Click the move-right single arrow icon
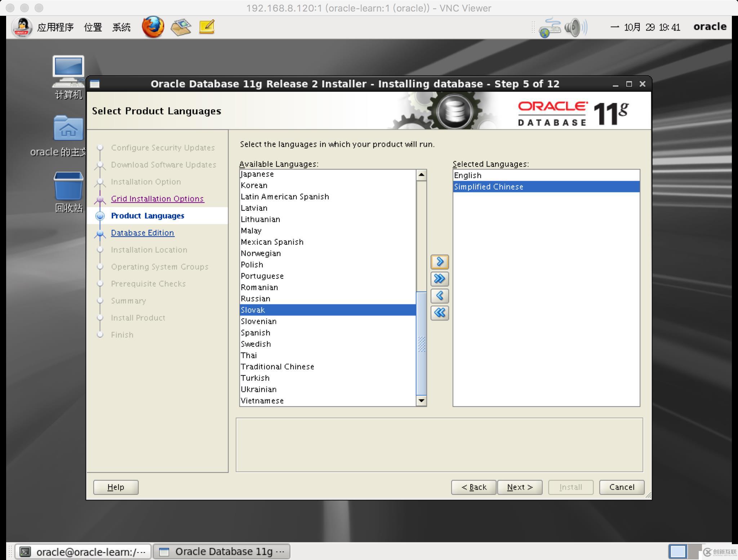This screenshot has height=560, width=738. [439, 261]
